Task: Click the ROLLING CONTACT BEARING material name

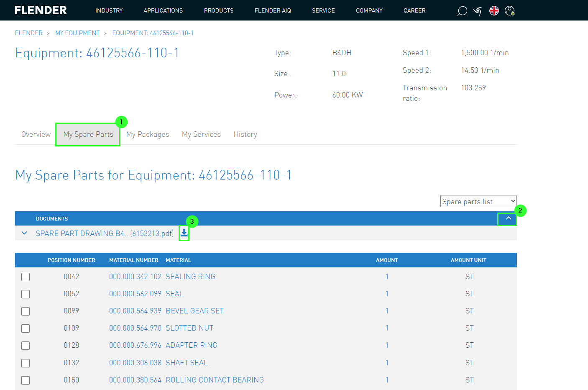Action: (215, 380)
